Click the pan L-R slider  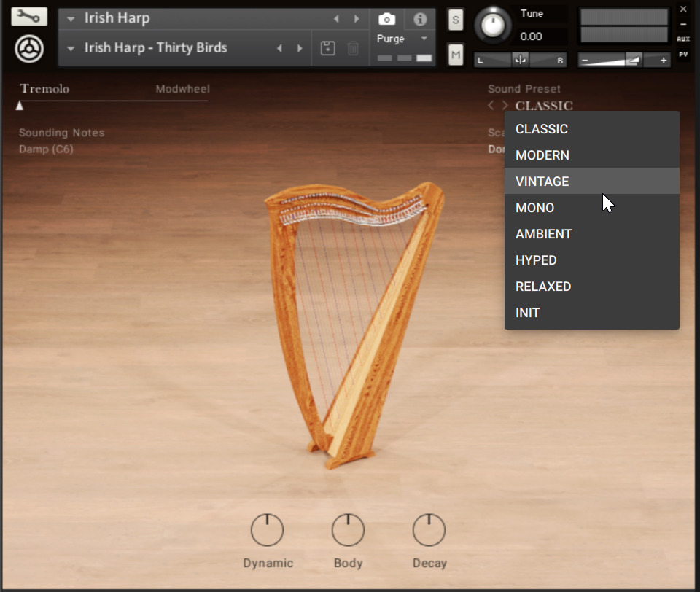click(520, 60)
